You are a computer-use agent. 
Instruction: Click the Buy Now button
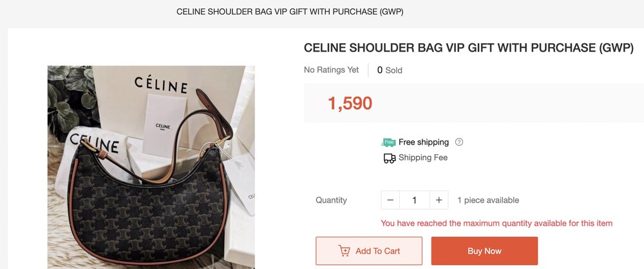[484, 251]
